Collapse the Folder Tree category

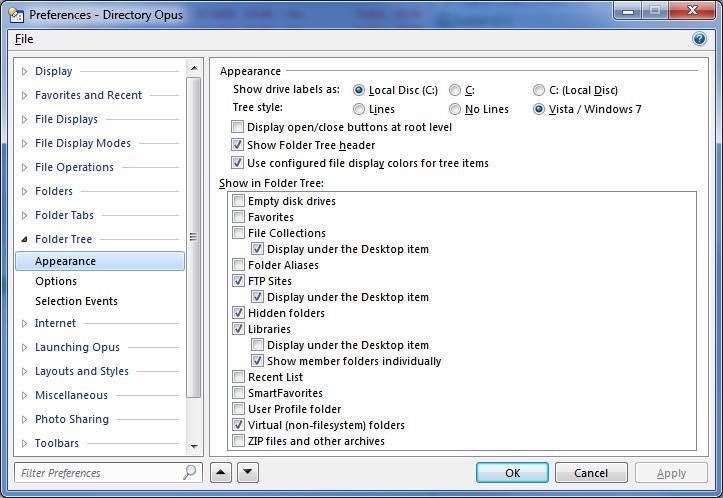pyautogui.click(x=25, y=239)
